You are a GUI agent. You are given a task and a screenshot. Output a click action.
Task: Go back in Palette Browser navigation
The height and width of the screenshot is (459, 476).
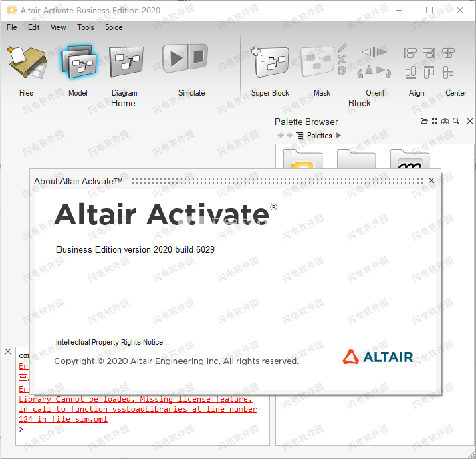[281, 136]
